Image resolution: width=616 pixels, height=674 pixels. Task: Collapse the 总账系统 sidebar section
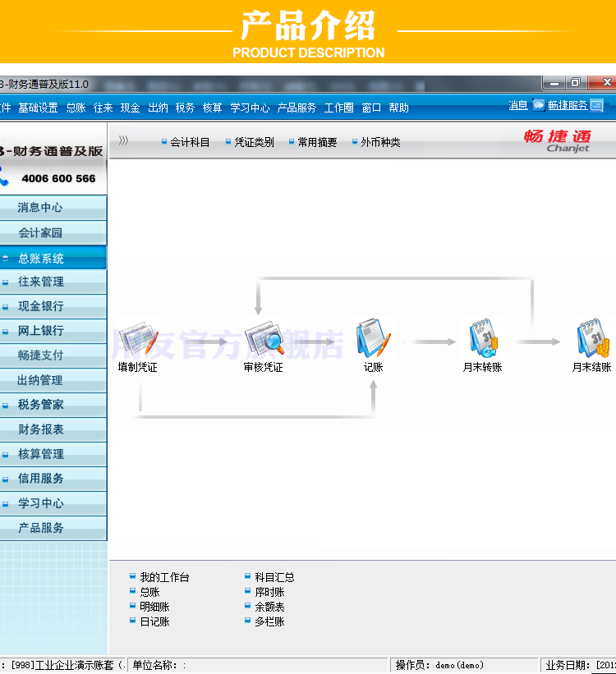(53, 258)
